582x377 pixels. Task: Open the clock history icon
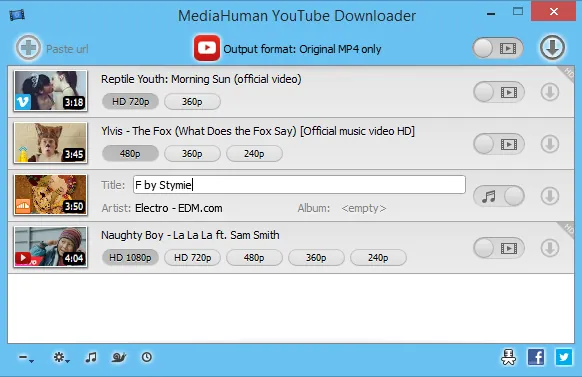147,357
